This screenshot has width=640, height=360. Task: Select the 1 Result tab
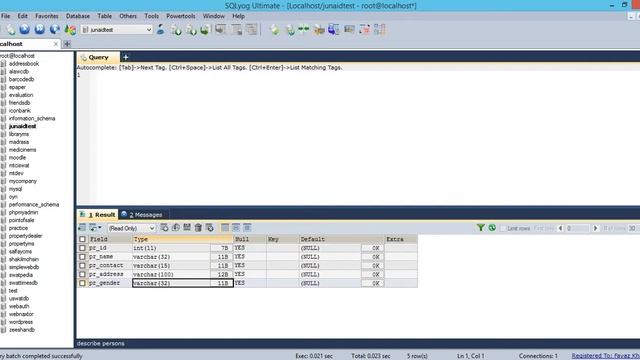pos(98,215)
